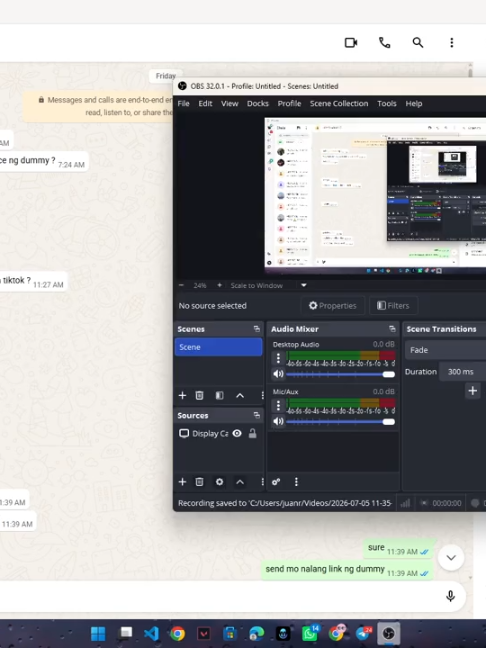Mute the Desktop Audio speaker

[278, 374]
